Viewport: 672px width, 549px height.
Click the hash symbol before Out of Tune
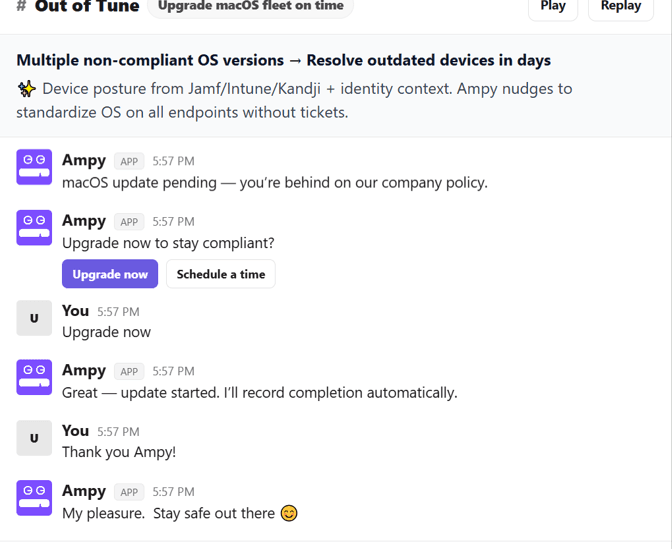point(21,6)
